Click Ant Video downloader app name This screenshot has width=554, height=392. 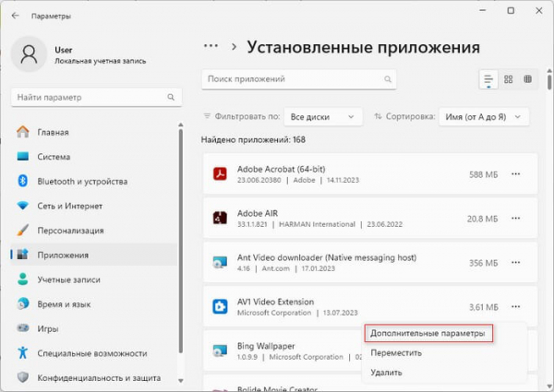[x=327, y=257]
